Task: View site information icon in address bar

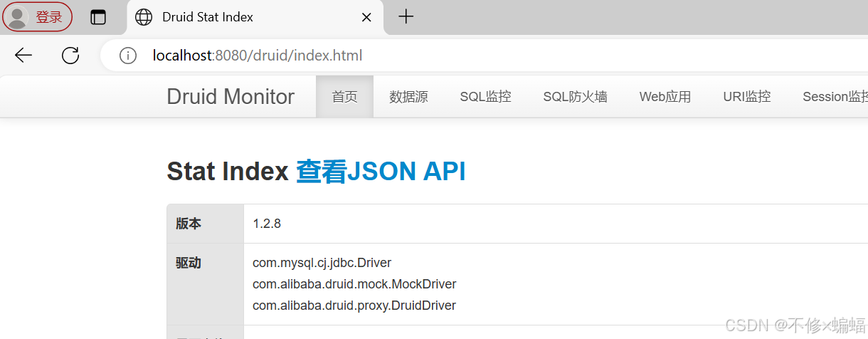Action: click(128, 56)
